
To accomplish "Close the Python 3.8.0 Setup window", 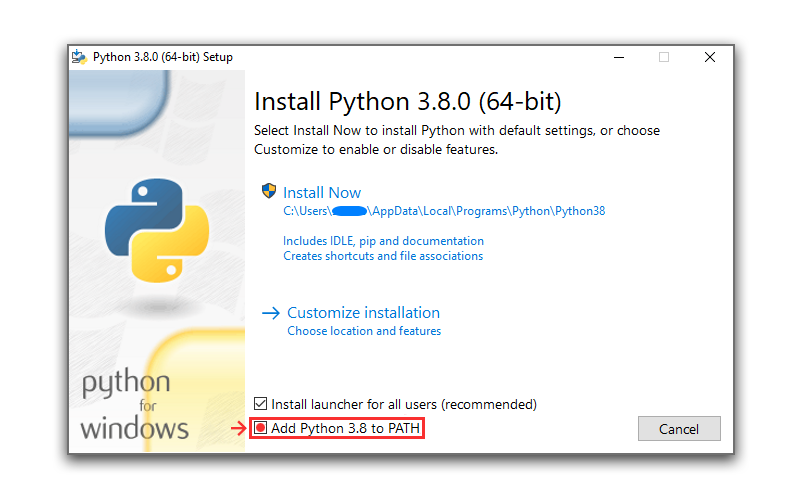I will [710, 57].
